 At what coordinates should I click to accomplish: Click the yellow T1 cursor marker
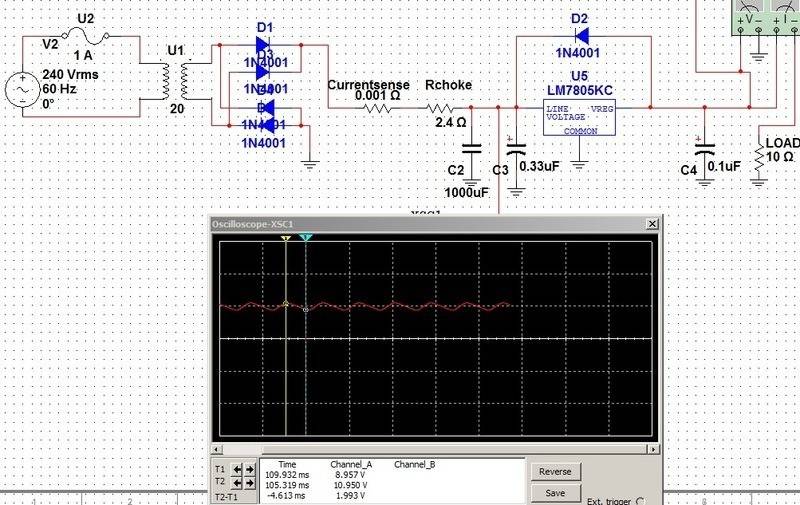click(286, 240)
